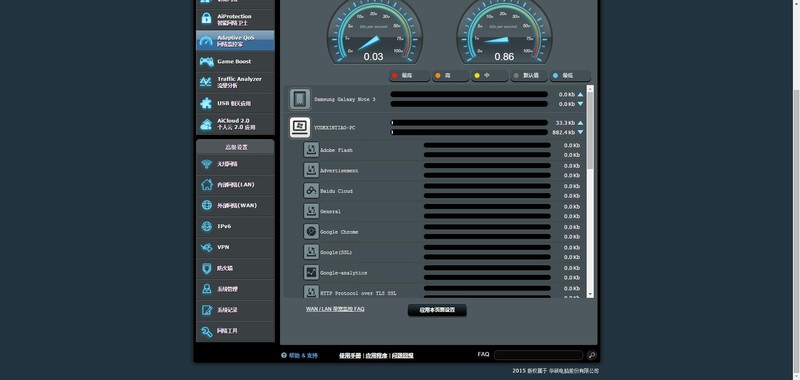Open the WAN / LAN bandwidth monitor FAQ link
This screenshot has height=380, width=800.
335,309
